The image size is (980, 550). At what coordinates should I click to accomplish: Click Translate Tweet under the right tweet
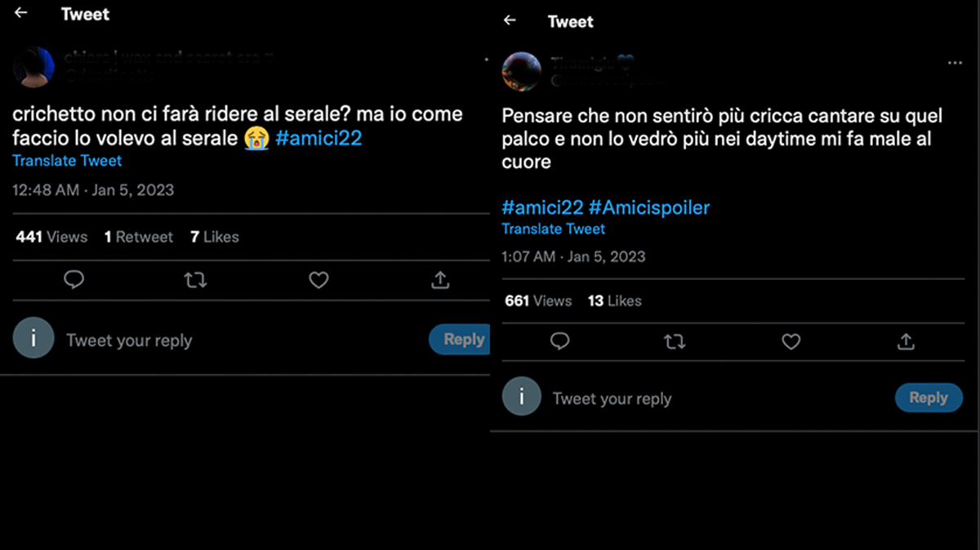pos(554,228)
